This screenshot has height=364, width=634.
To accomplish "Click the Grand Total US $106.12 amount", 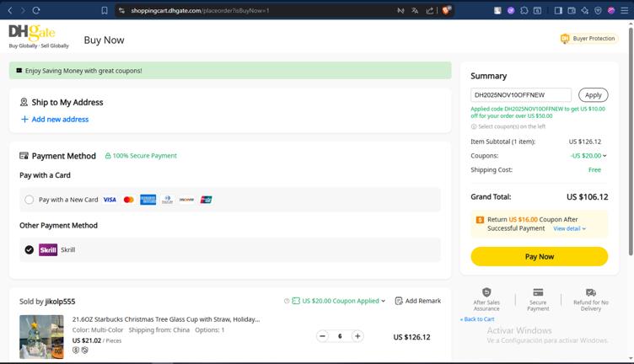I will [x=587, y=197].
